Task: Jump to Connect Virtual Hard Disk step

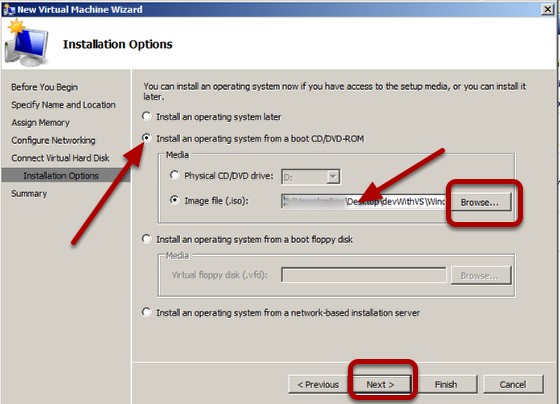Action: point(60,158)
